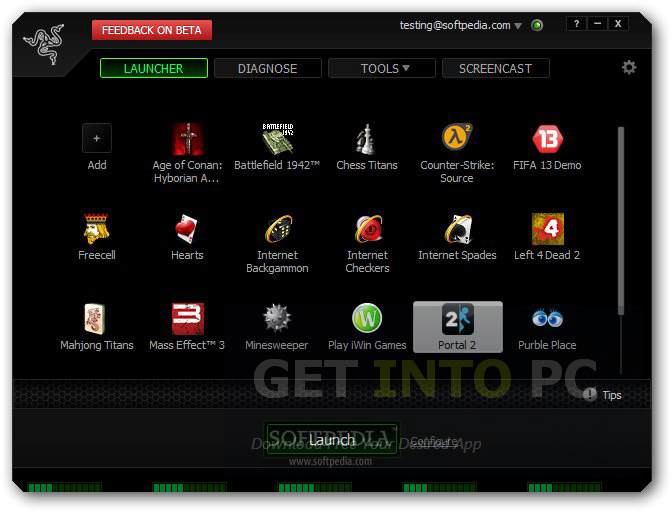Pick the Internet Spades icon
The width and height of the screenshot is (672, 512).
458,229
